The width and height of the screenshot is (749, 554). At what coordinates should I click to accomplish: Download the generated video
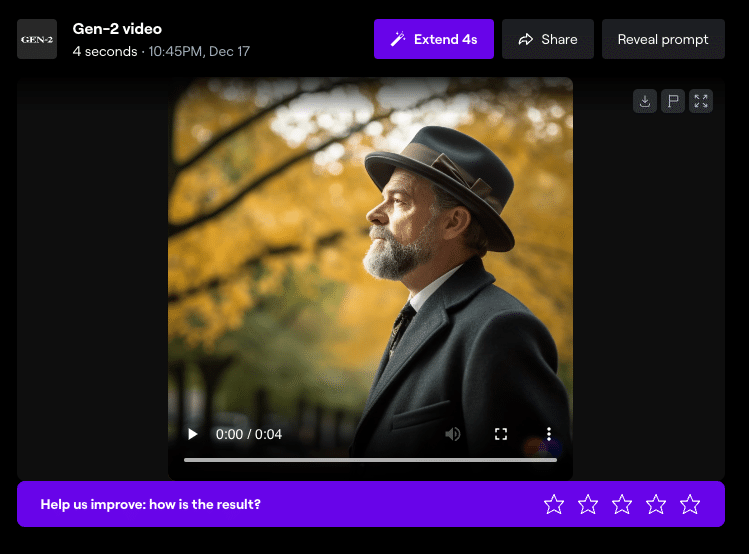[645, 101]
